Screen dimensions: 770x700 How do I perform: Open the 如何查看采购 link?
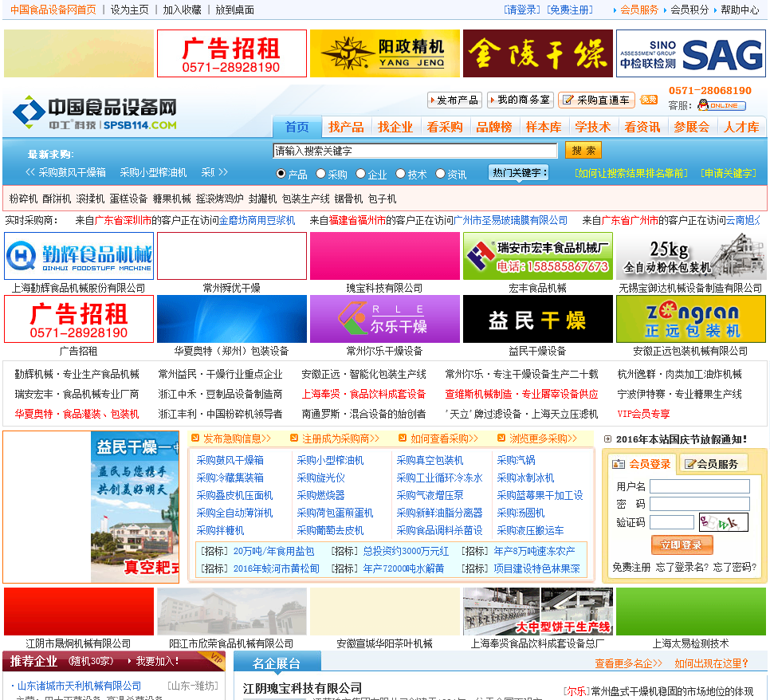(x=445, y=438)
